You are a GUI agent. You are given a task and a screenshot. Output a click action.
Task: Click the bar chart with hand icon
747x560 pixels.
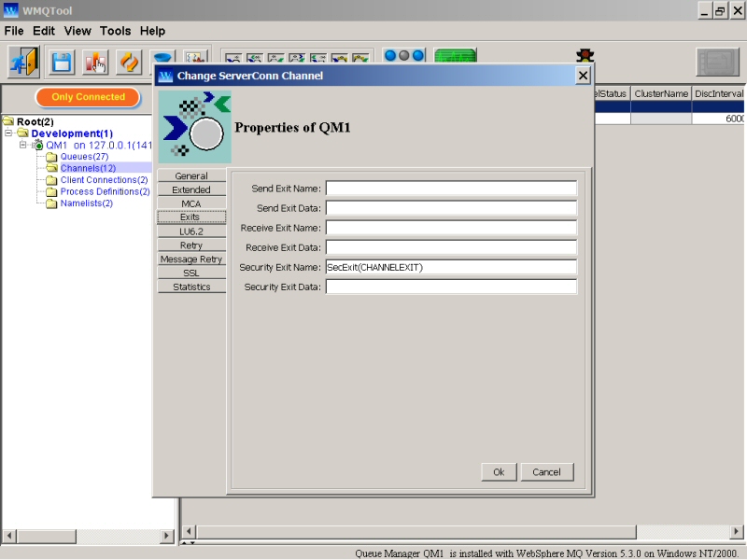click(x=95, y=63)
